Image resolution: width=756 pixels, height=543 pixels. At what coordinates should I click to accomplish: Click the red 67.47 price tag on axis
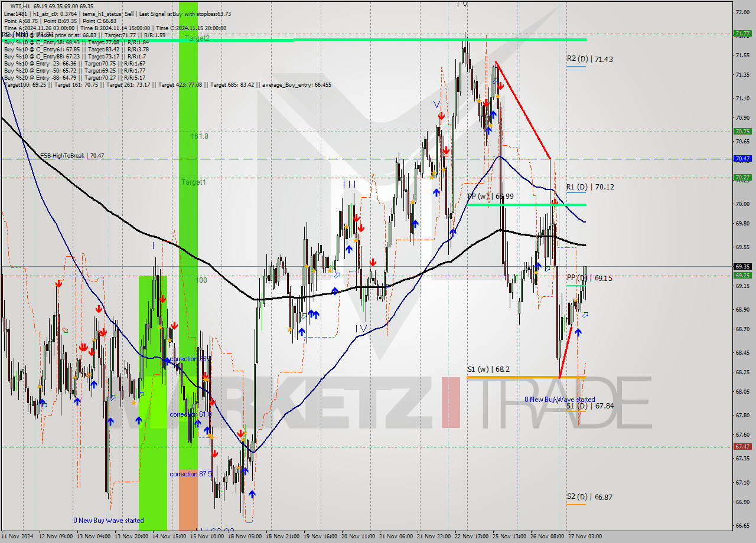pos(742,447)
